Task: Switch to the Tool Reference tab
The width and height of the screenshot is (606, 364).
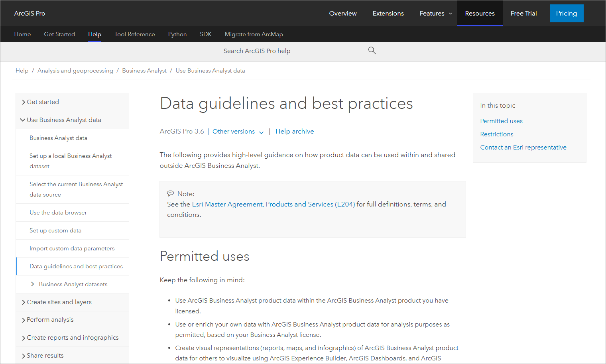Action: [x=134, y=34]
